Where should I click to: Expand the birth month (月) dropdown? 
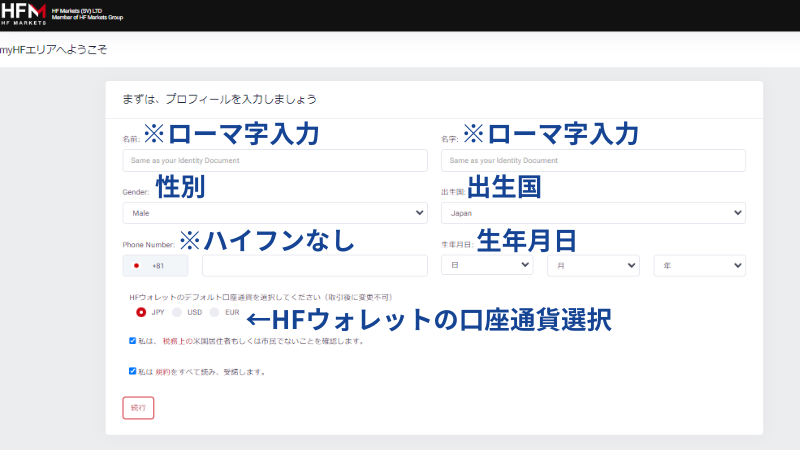pyautogui.click(x=592, y=265)
